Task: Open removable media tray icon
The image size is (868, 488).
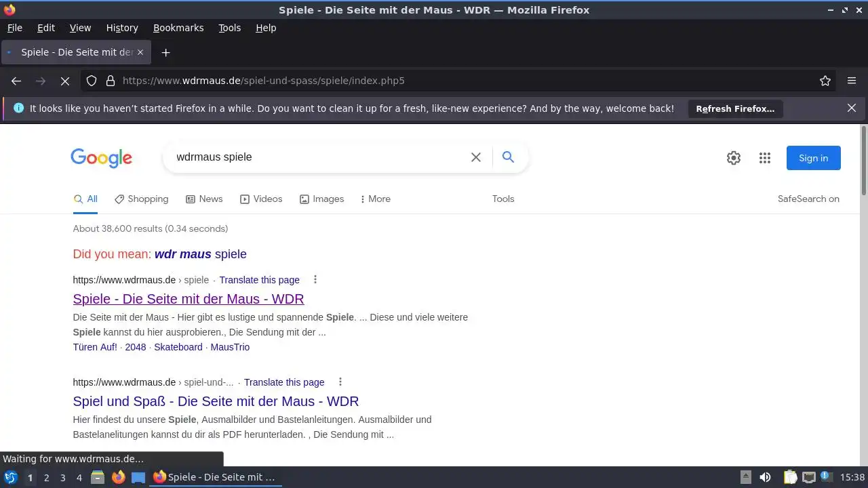Action: click(745, 477)
